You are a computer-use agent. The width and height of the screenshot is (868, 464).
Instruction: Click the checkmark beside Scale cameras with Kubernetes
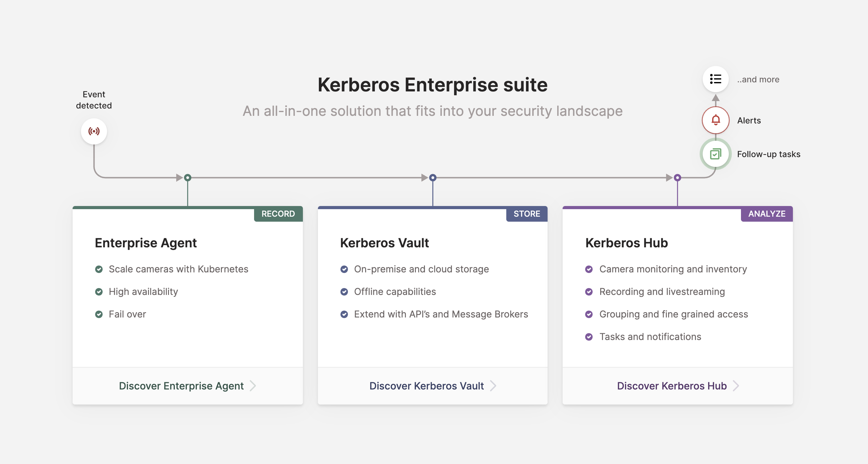click(x=99, y=269)
